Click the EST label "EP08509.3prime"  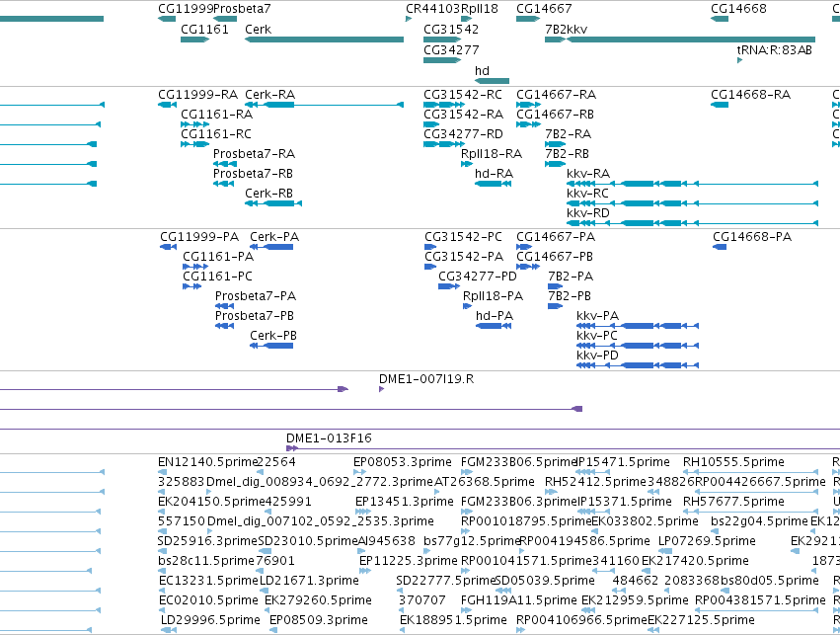pyautogui.click(x=319, y=620)
